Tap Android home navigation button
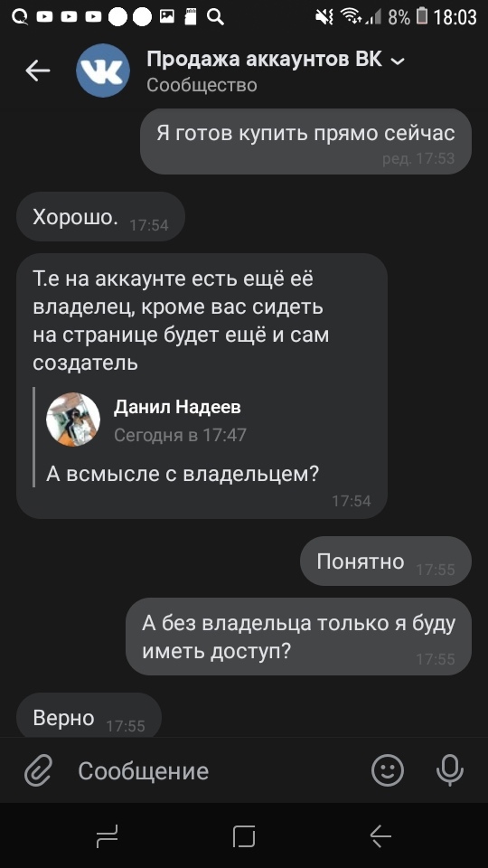The image size is (488, 868). click(244, 835)
